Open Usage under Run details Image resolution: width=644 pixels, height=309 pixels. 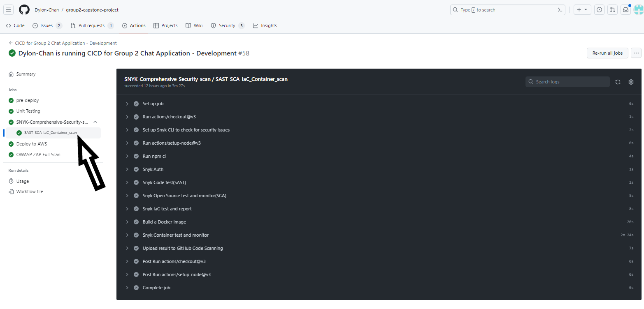tap(22, 181)
